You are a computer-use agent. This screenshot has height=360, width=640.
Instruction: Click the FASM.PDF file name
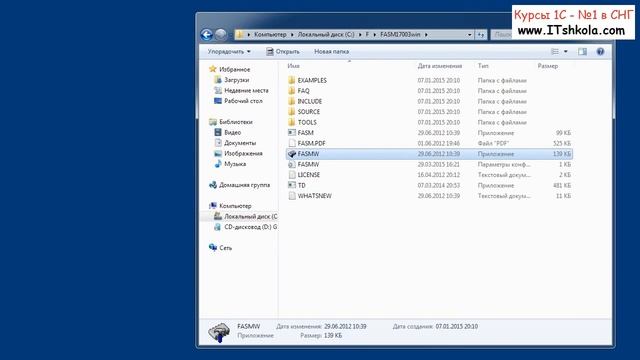(311, 143)
